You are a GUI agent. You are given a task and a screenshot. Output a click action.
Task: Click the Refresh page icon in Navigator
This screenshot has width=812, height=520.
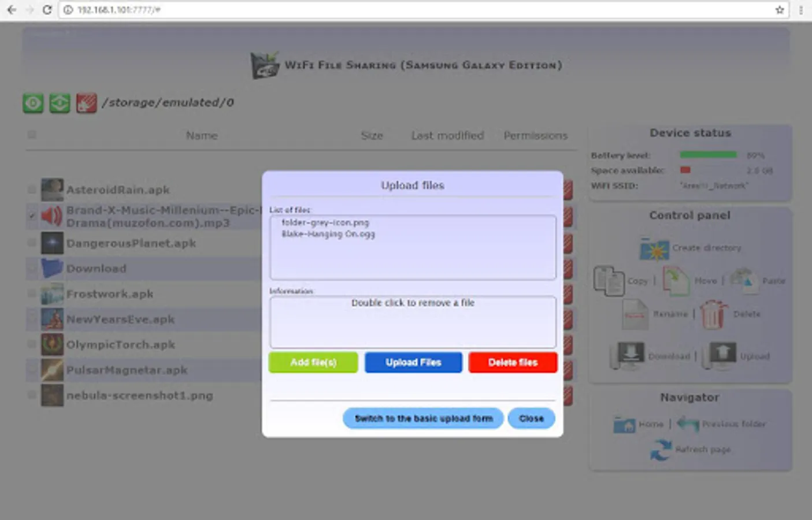coord(661,450)
